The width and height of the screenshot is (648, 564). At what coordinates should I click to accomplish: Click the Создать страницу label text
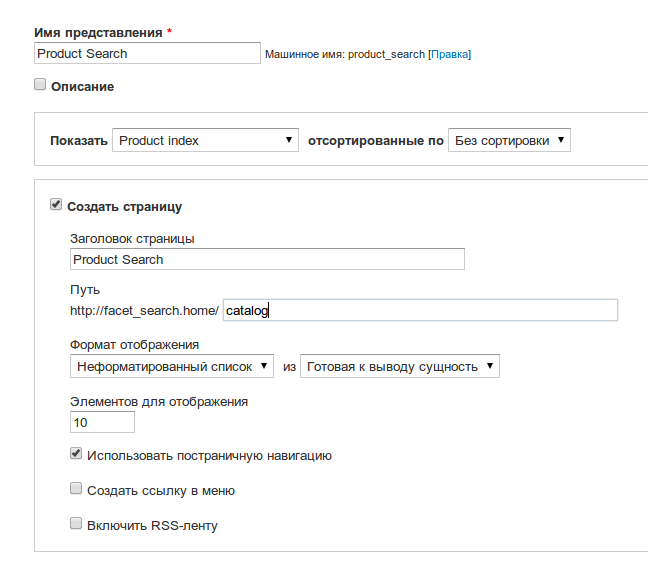[x=124, y=207]
